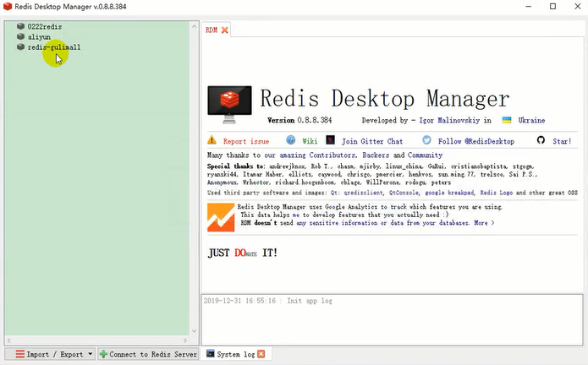Select the aliyun connection

39,36
